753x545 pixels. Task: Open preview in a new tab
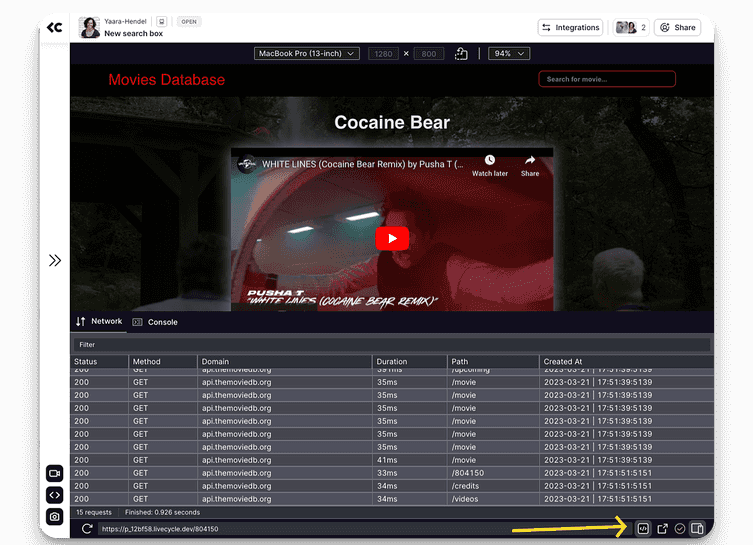[x=662, y=529]
